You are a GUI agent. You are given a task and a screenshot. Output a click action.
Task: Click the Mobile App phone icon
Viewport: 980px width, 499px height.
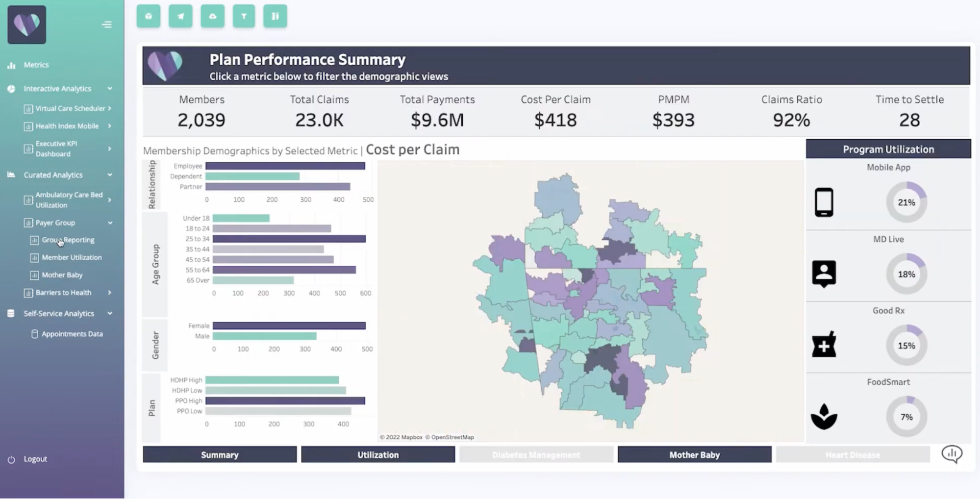point(824,202)
